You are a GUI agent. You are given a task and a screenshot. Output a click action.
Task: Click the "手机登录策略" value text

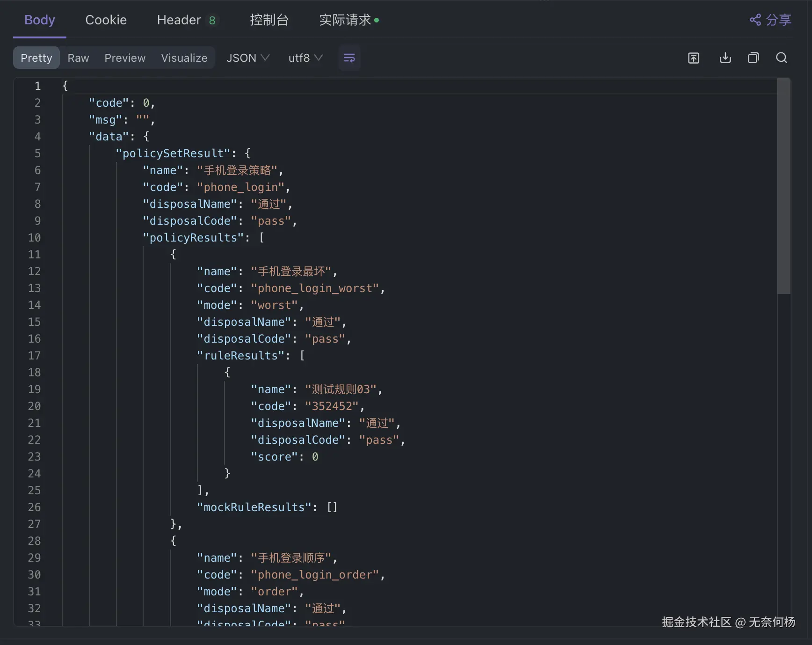point(237,170)
